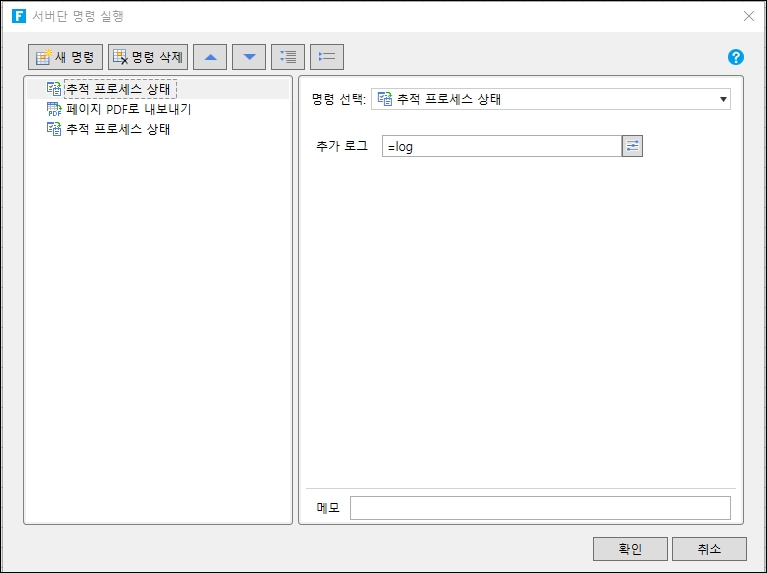The height and width of the screenshot is (573, 767).
Task: Click the arrow of the 명령 선택 combo box
Action: coord(722,99)
